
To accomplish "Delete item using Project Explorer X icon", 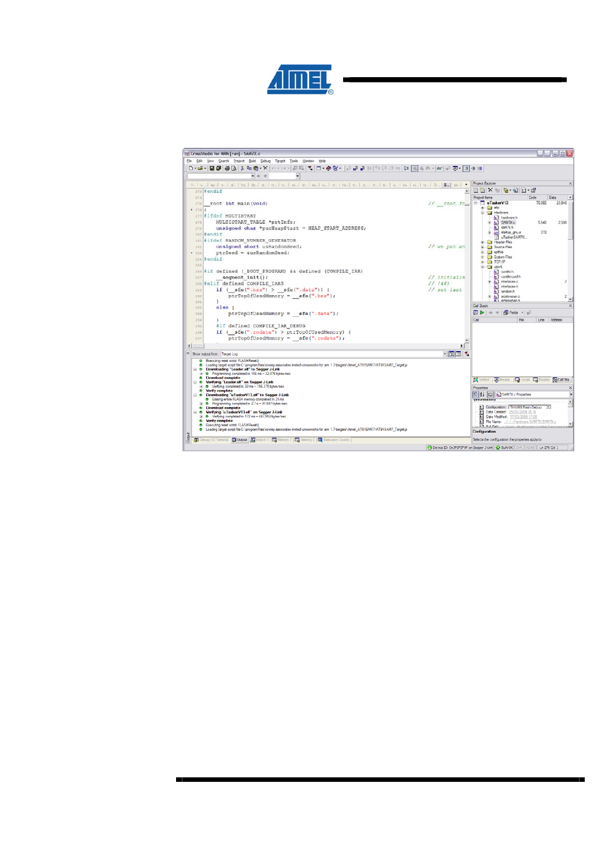I will pos(490,190).
